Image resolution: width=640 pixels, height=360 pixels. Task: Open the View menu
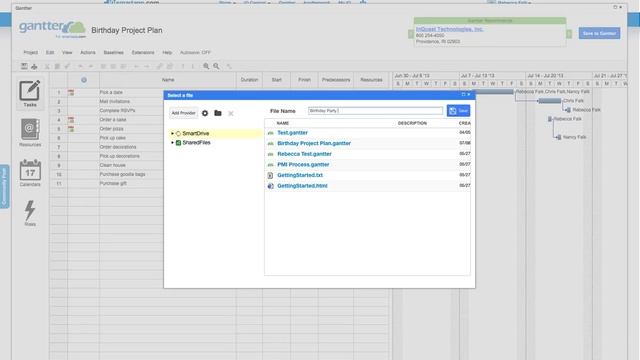click(67, 53)
